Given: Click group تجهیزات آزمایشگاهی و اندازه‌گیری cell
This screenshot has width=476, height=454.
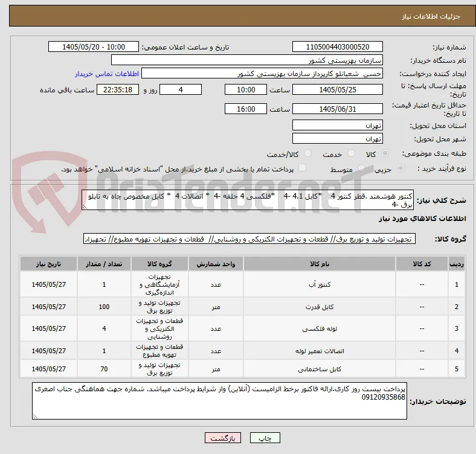Looking at the screenshot, I should click(159, 284).
